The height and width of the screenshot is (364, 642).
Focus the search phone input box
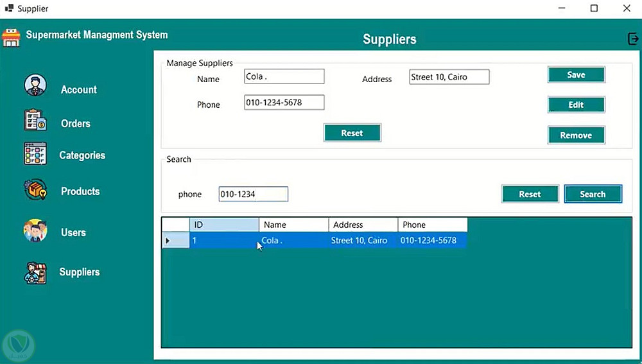(x=253, y=194)
